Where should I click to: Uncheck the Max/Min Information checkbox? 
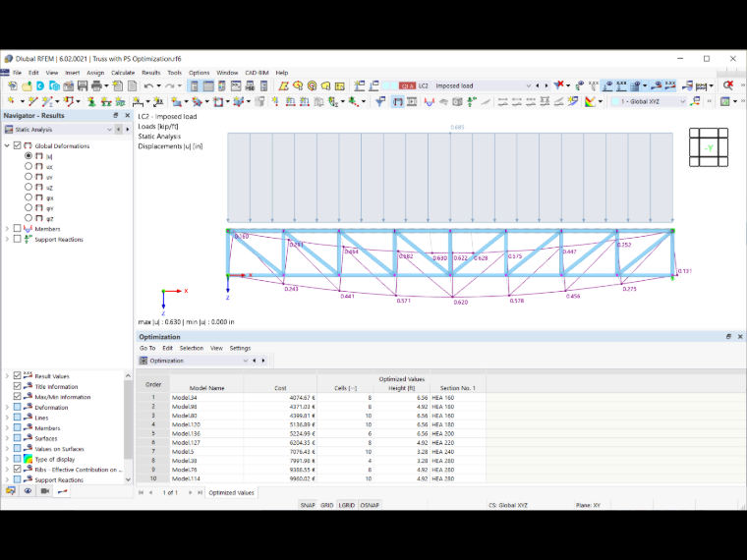point(17,397)
